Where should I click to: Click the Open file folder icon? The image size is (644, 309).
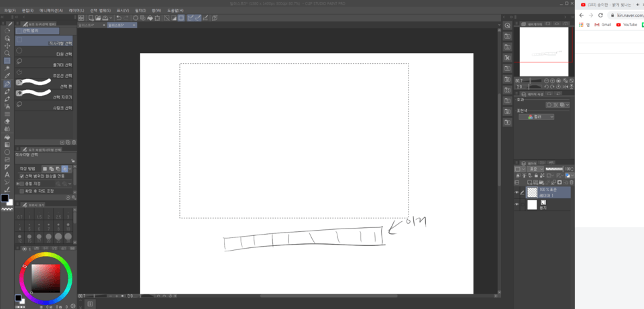tap(98, 18)
